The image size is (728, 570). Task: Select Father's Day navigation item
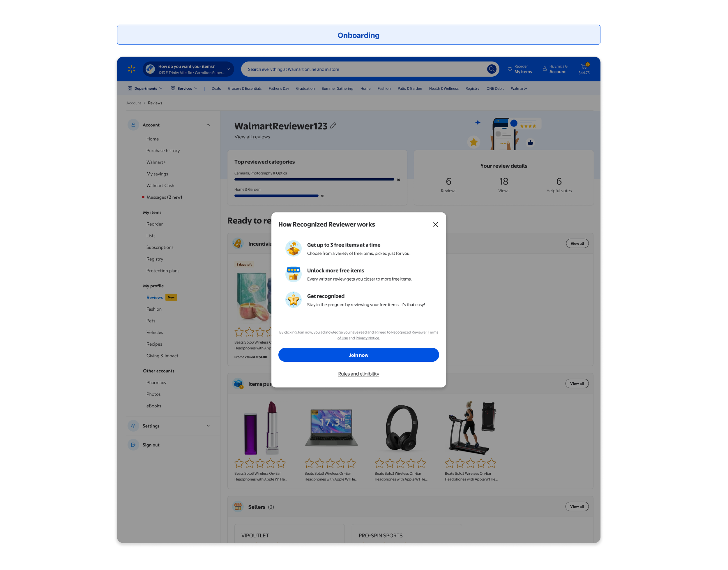point(278,88)
